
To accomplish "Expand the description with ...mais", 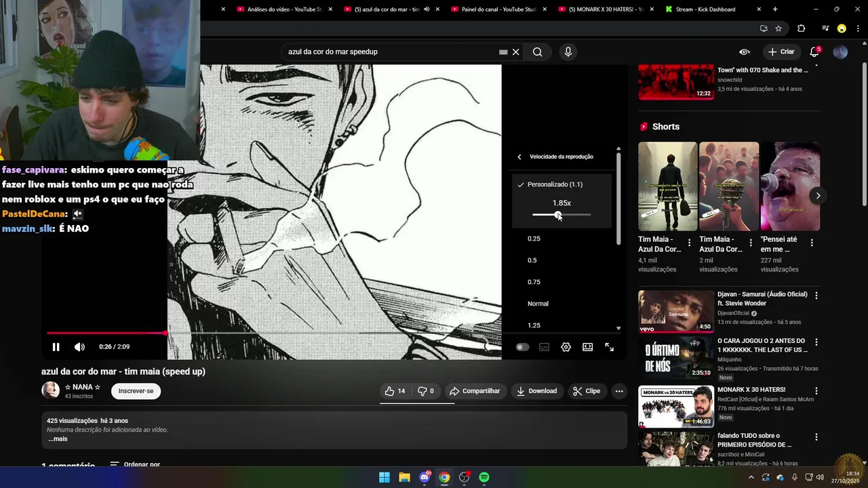I will pos(58,439).
